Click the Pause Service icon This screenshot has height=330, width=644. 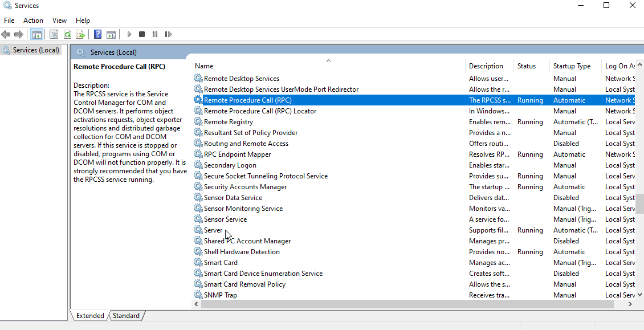point(155,35)
